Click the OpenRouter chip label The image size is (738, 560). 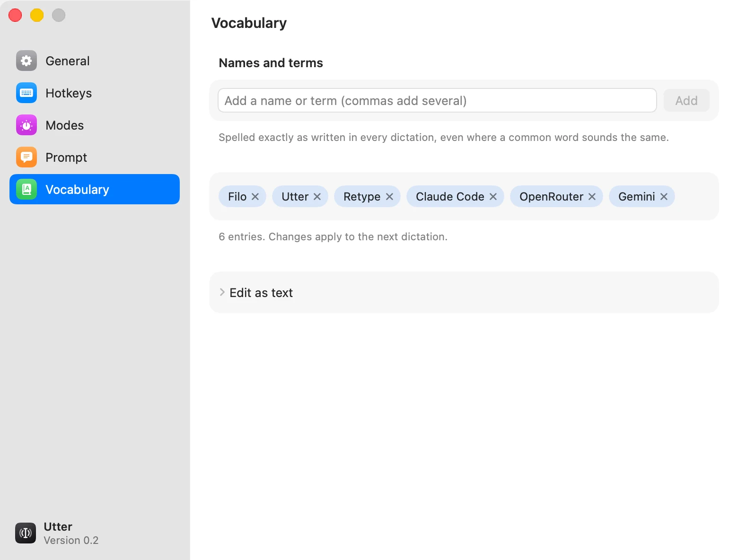(x=551, y=196)
